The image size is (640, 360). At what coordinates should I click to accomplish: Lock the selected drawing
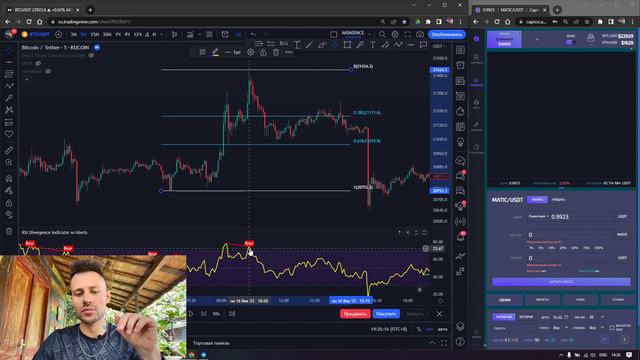pos(263,52)
